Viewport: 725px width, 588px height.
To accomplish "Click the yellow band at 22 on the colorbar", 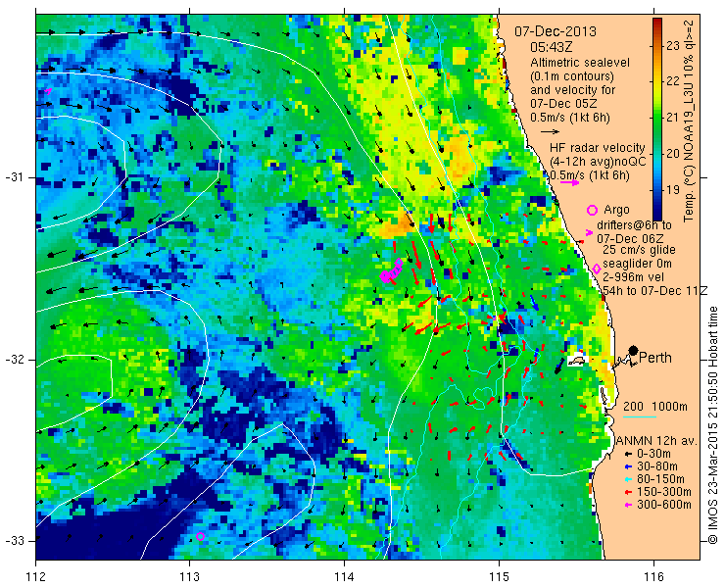I will pos(657,81).
